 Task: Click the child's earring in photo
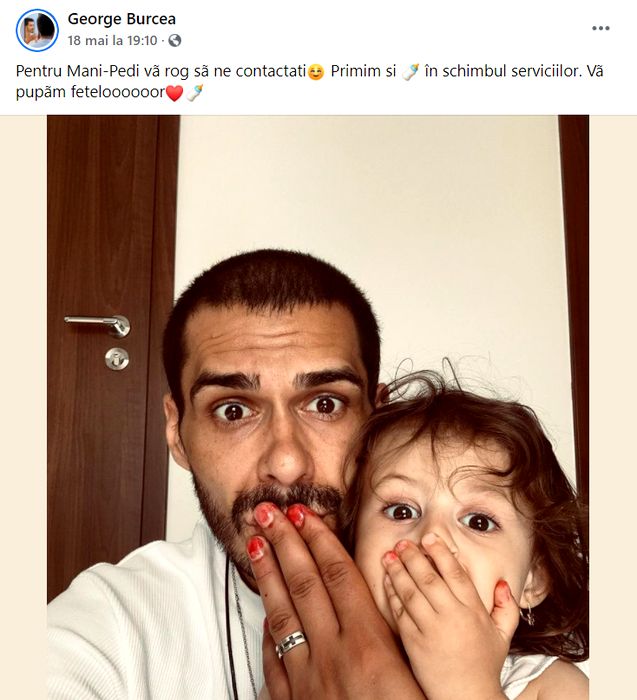pos(527,616)
